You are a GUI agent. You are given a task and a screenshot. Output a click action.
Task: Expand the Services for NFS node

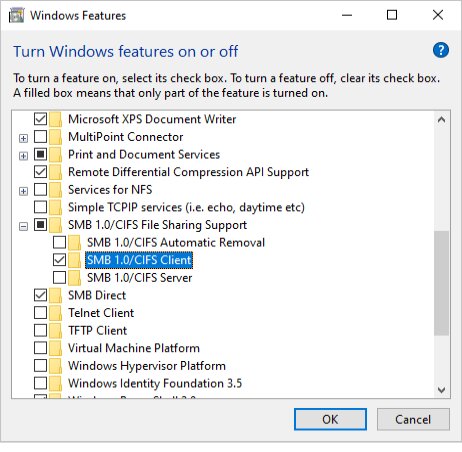coord(23,191)
